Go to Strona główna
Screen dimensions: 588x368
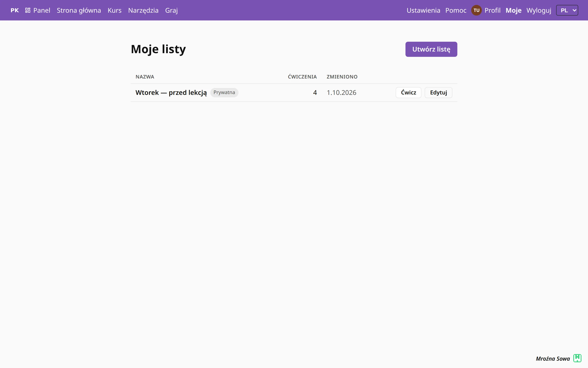[79, 10]
